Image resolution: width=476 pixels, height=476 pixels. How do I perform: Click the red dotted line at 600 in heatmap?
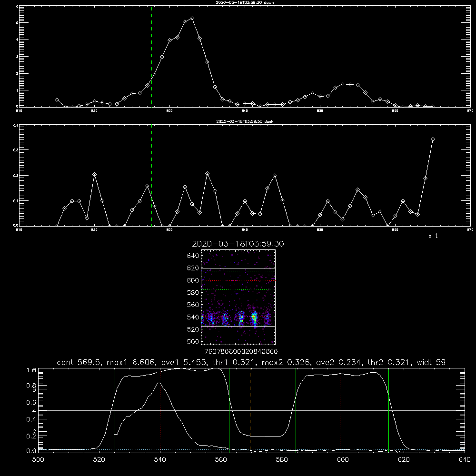238,280
